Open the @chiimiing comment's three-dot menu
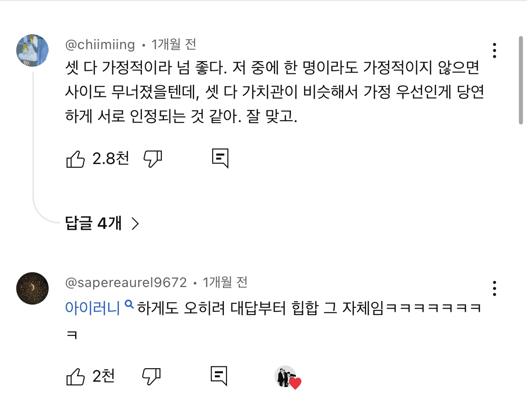Image resolution: width=527 pixels, height=420 pixels. click(495, 50)
